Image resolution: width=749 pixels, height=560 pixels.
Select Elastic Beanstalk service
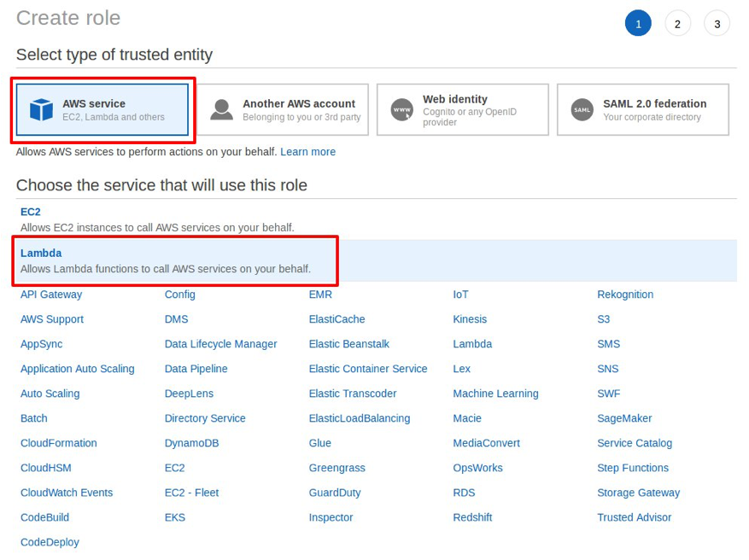pos(349,344)
